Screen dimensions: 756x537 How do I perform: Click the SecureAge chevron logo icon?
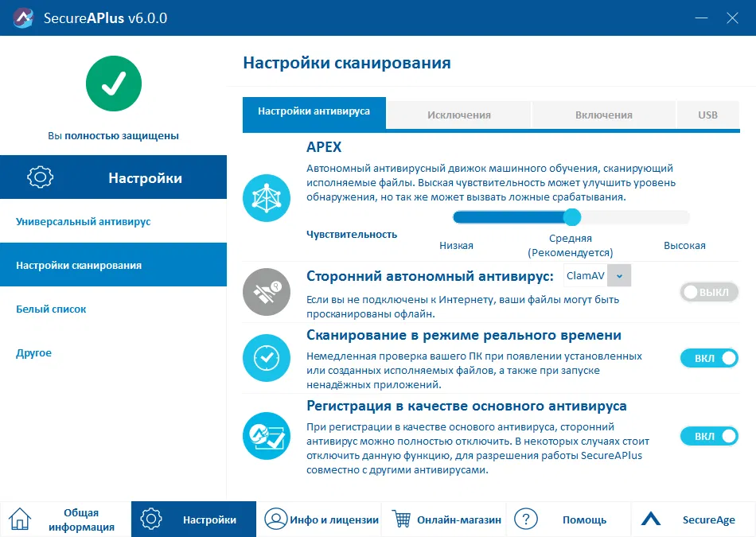click(x=650, y=519)
